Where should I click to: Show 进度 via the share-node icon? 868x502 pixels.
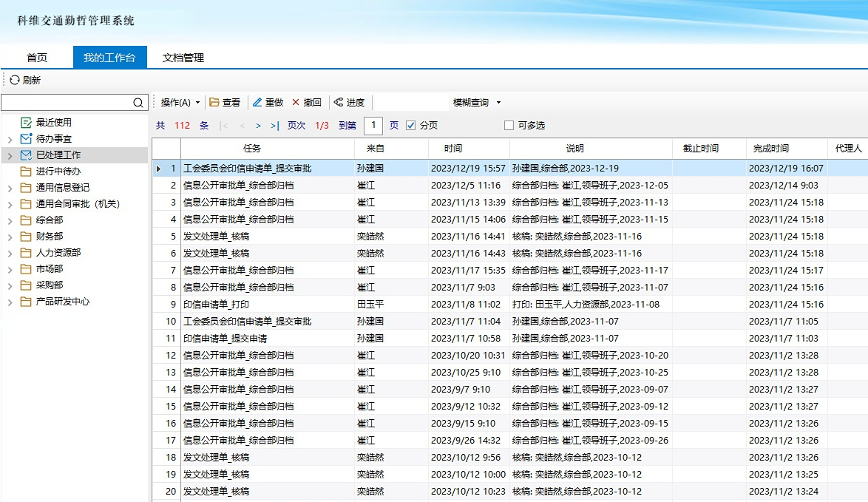pos(339,103)
